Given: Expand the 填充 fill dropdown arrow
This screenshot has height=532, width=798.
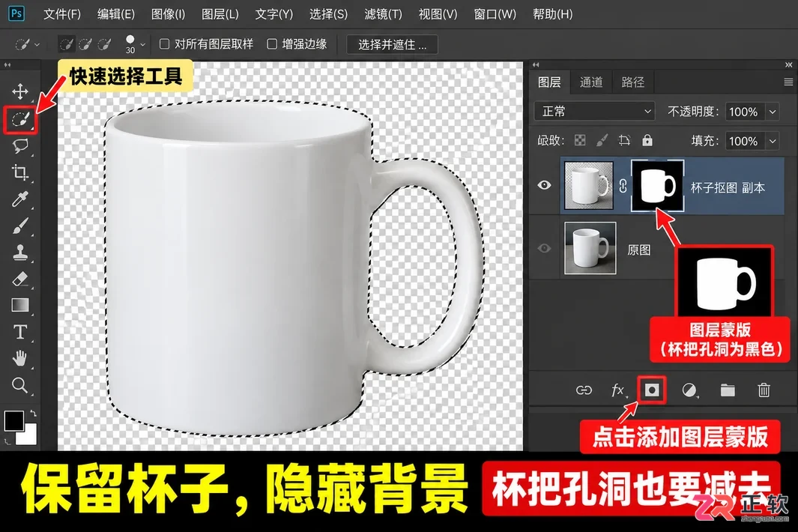Looking at the screenshot, I should (x=773, y=141).
